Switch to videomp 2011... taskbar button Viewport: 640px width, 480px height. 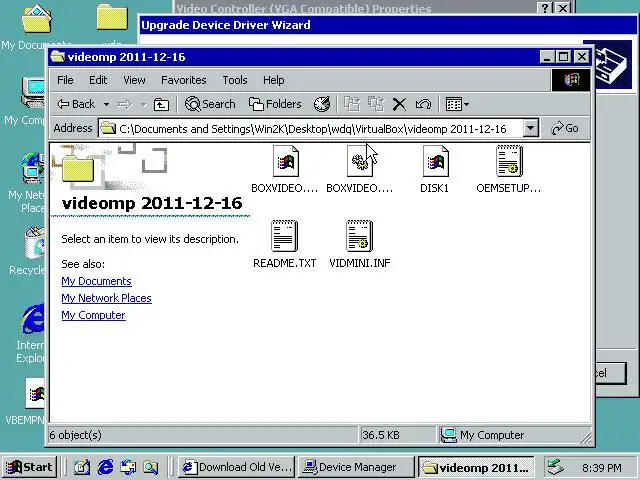click(476, 467)
